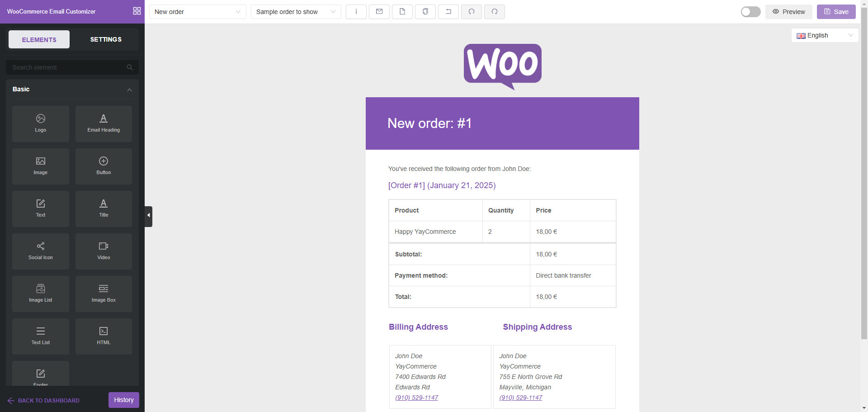Image resolution: width=868 pixels, height=412 pixels.
Task: Click the undo circular arrow icon
Action: (x=472, y=12)
